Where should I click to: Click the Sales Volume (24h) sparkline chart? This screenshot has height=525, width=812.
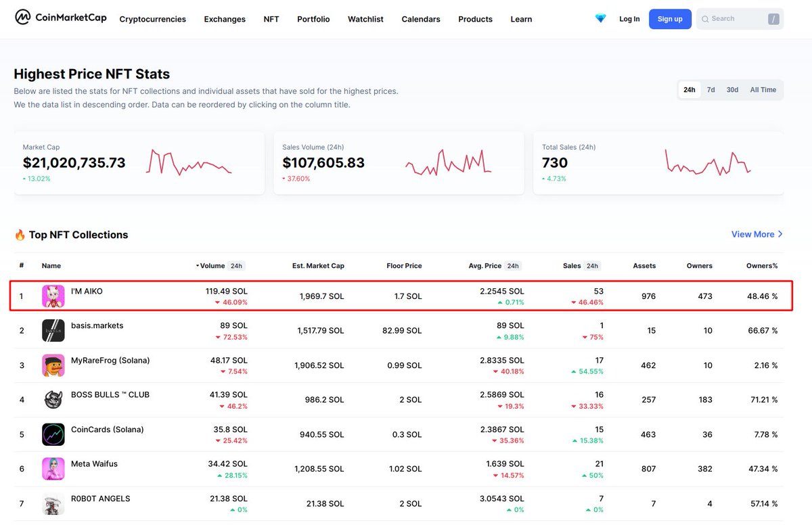[x=449, y=162]
